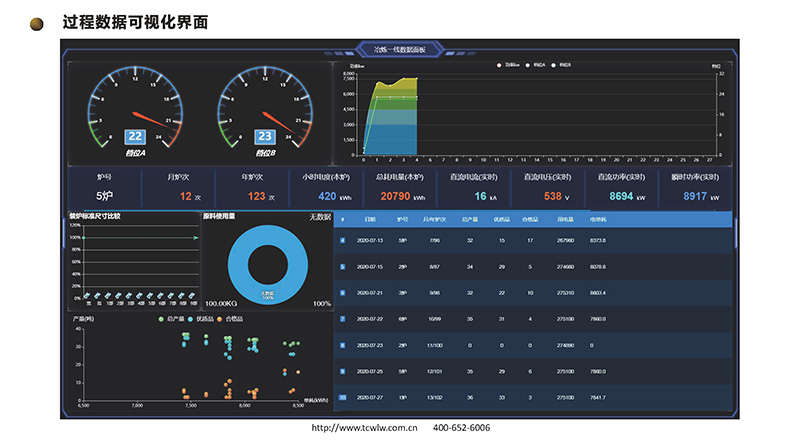Image resolution: width=800 pixels, height=448 pixels.
Task: Click the date 2020-07-23 in the table
Action: click(x=369, y=345)
